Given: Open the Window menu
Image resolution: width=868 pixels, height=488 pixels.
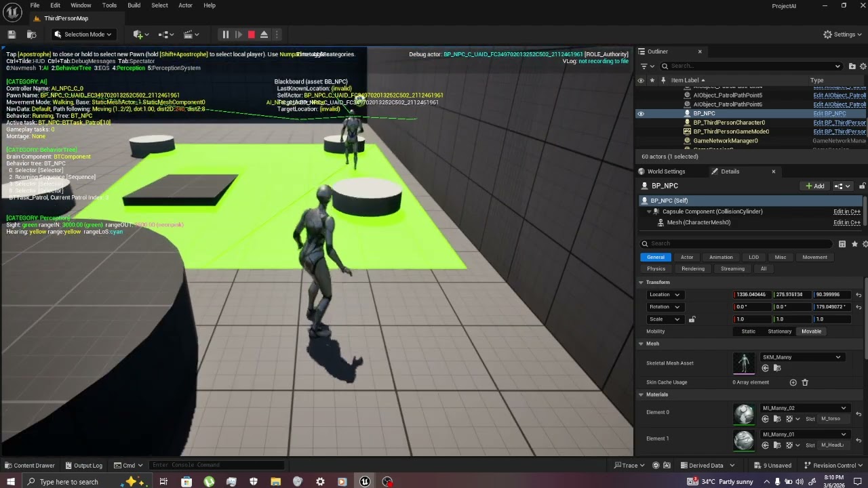Looking at the screenshot, I should [81, 5].
